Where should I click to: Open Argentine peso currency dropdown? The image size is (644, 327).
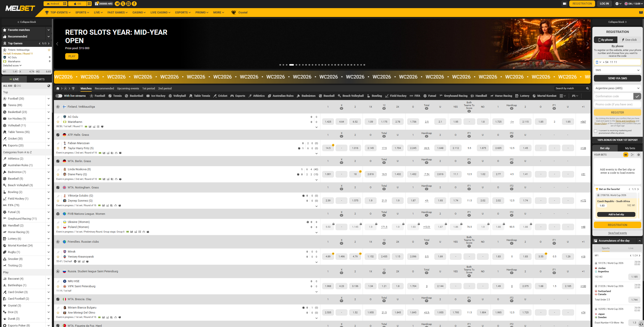pos(617,88)
